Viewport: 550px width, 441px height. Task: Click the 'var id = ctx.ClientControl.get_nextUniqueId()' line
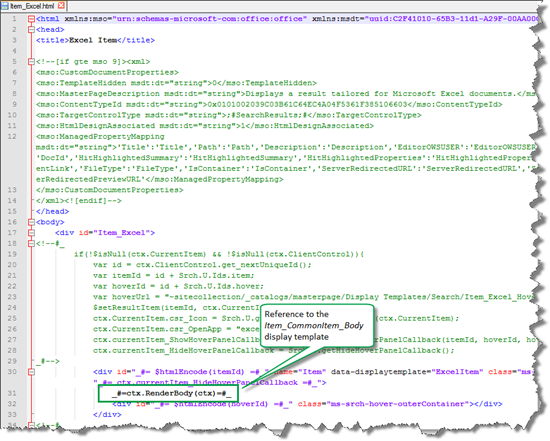pos(202,265)
